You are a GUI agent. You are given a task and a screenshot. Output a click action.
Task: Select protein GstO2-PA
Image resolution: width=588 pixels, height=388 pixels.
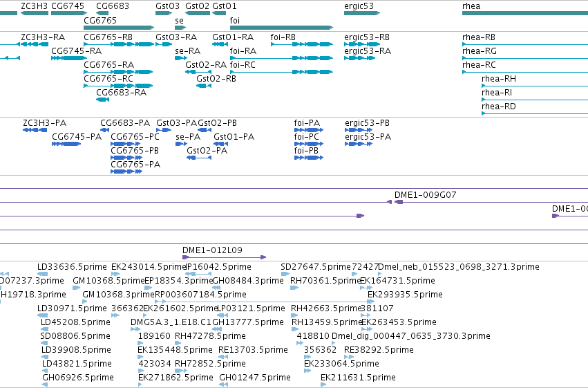[207, 151]
